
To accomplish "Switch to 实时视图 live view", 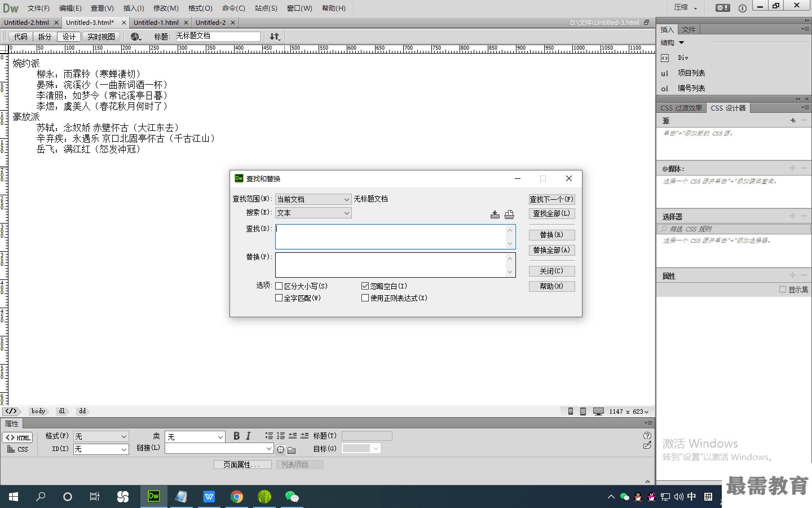I will click(101, 37).
